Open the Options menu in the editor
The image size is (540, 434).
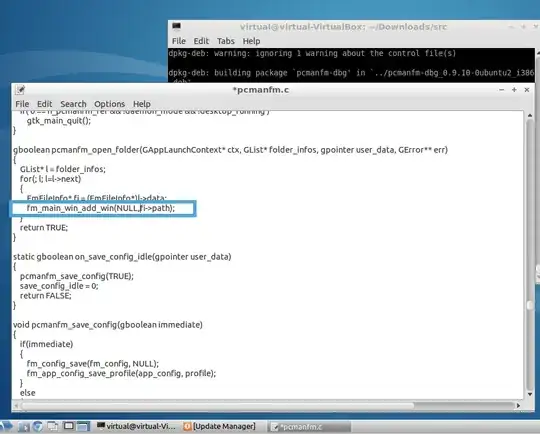(110, 104)
